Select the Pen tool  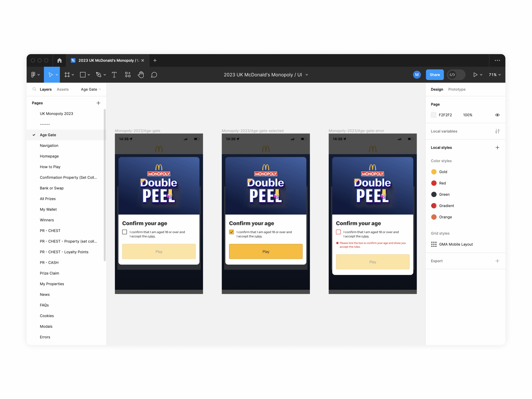pos(99,75)
